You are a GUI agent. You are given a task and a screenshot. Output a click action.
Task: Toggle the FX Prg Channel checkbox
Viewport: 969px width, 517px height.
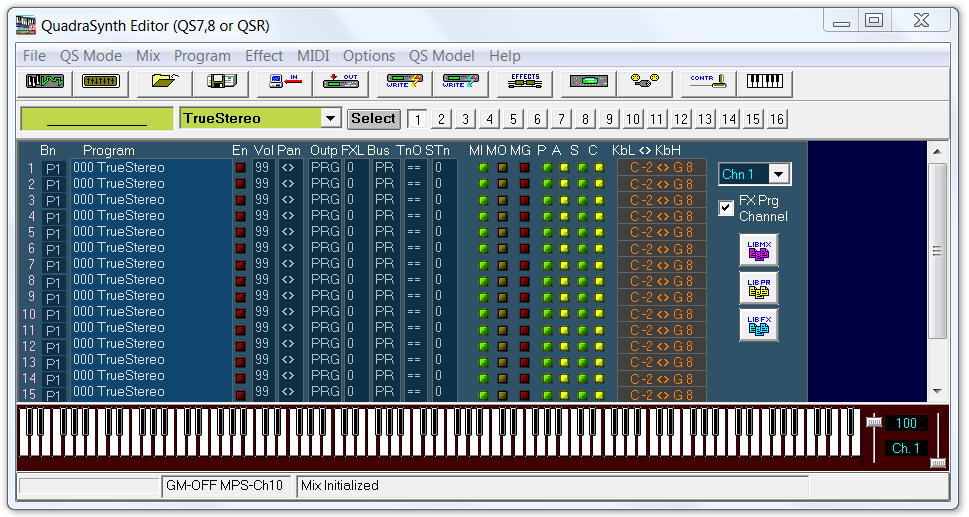tap(727, 208)
